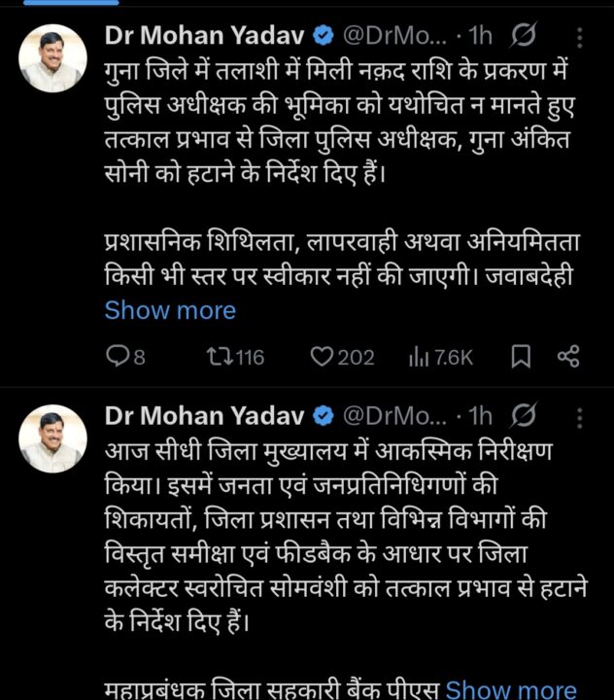Tap the 1h timestamp on second tweet
Image resolution: width=614 pixels, height=700 pixels.
click(x=480, y=416)
